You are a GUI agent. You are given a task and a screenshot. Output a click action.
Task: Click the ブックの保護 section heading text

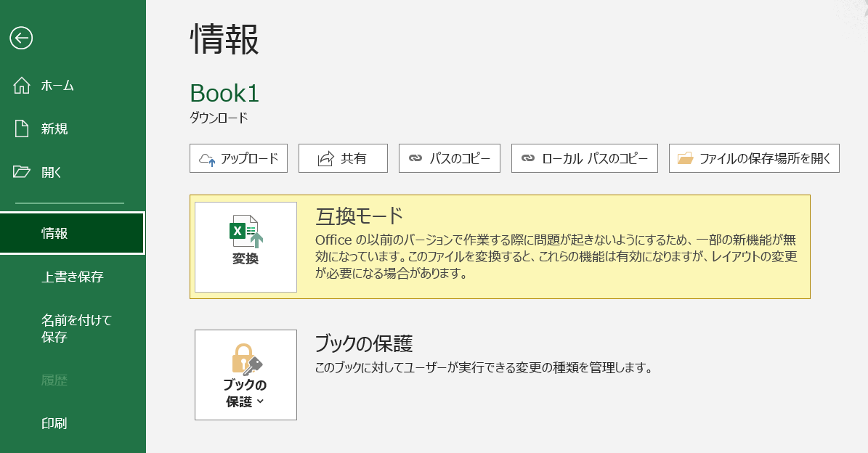[364, 343]
